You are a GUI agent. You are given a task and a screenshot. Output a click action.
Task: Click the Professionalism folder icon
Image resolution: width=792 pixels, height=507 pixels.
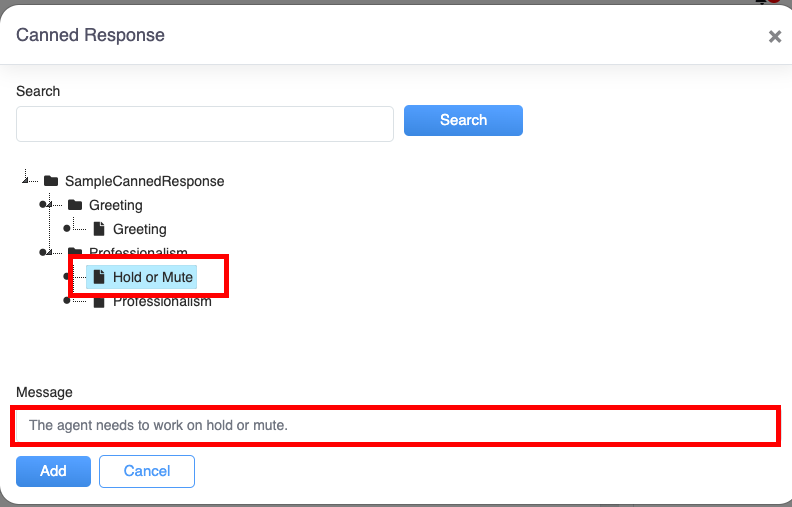[x=75, y=253]
